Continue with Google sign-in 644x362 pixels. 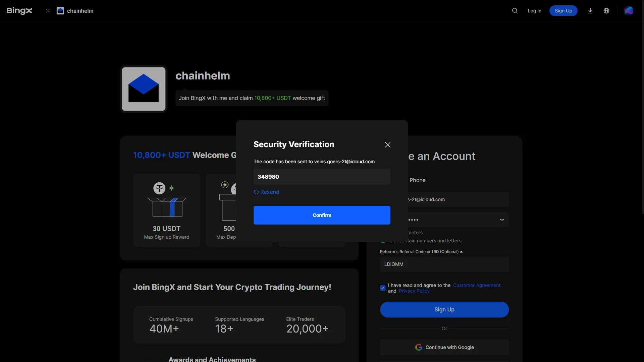pos(444,347)
